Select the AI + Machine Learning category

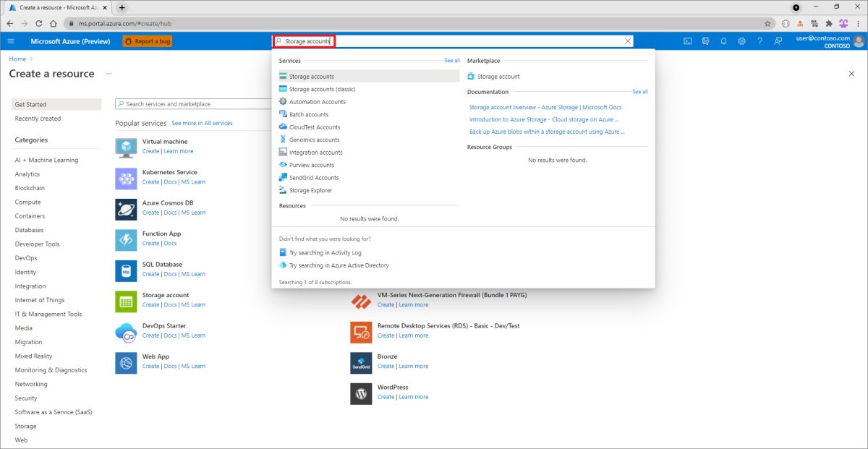46,161
